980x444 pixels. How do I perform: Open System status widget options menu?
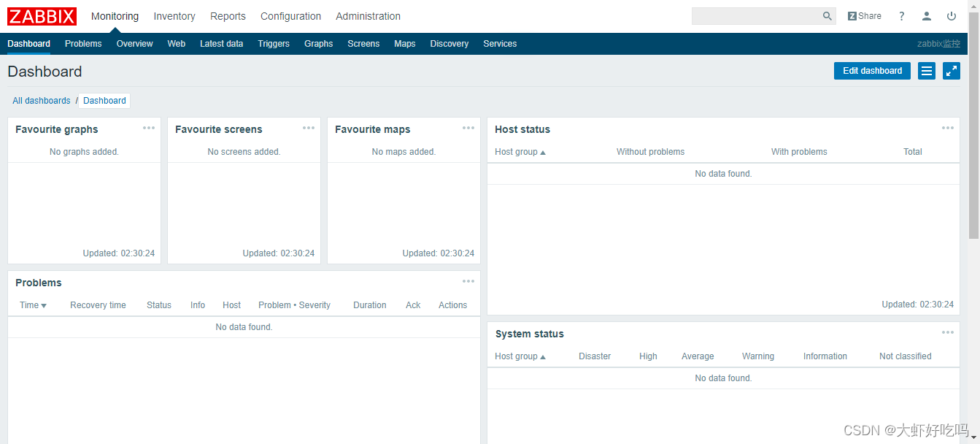948,332
